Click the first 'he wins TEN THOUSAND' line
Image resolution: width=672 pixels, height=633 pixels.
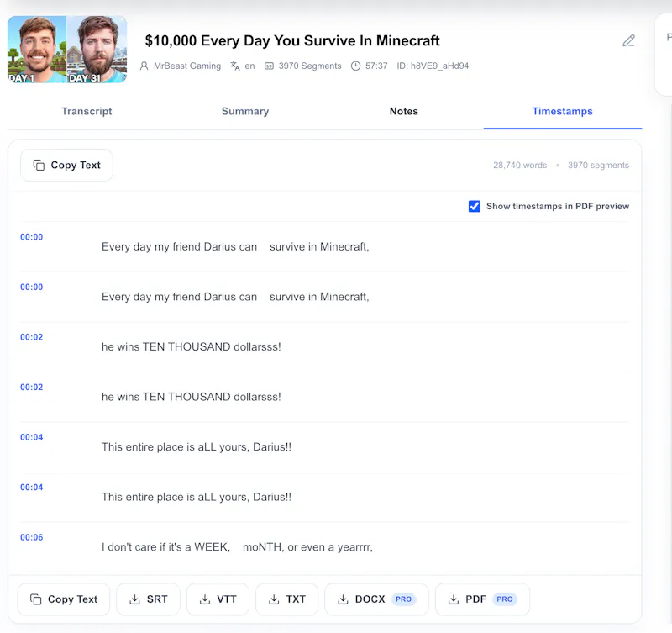tap(192, 346)
